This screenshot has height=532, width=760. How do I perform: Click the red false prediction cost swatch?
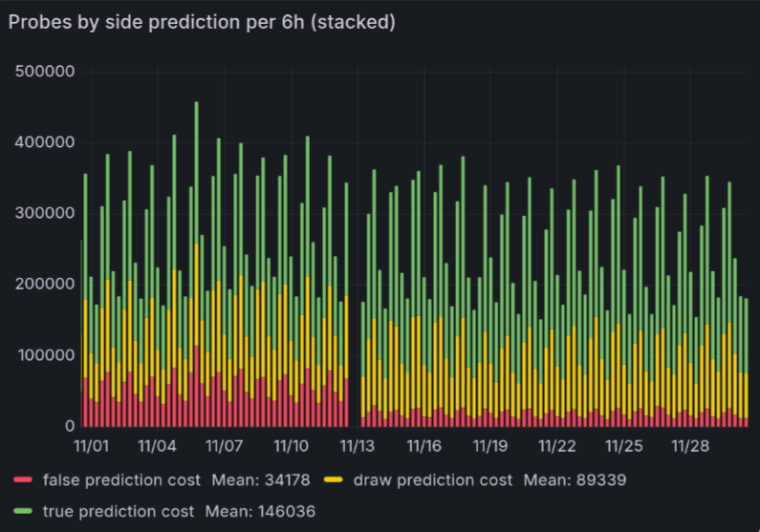pos(24,479)
